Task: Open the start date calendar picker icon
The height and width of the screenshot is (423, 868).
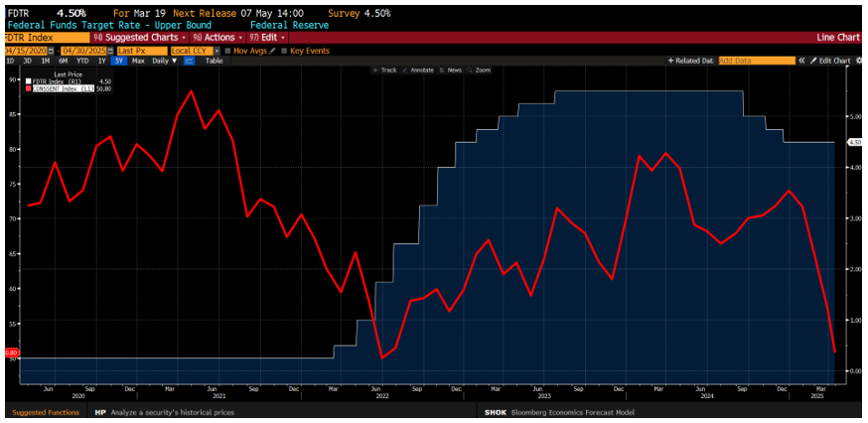Action: point(51,51)
